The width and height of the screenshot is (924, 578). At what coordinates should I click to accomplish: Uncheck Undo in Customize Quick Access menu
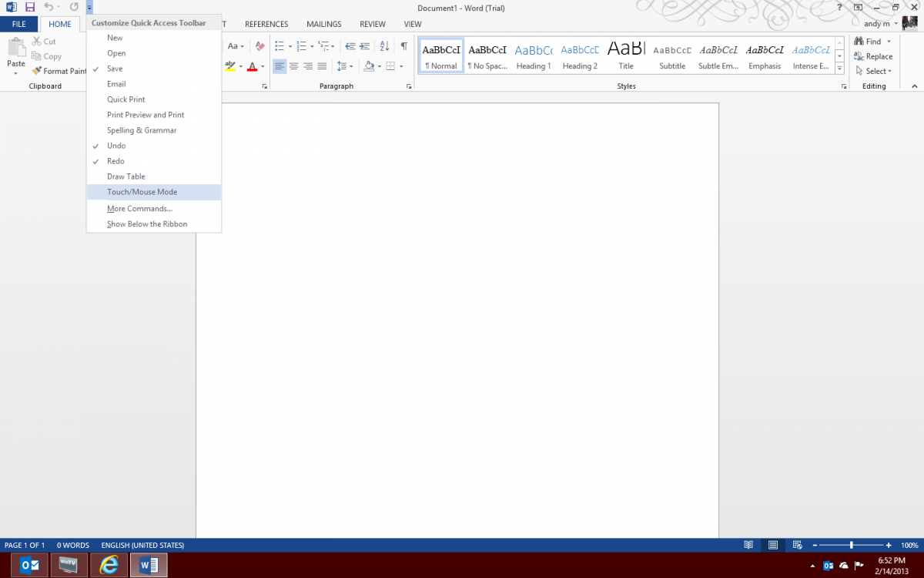(x=154, y=146)
